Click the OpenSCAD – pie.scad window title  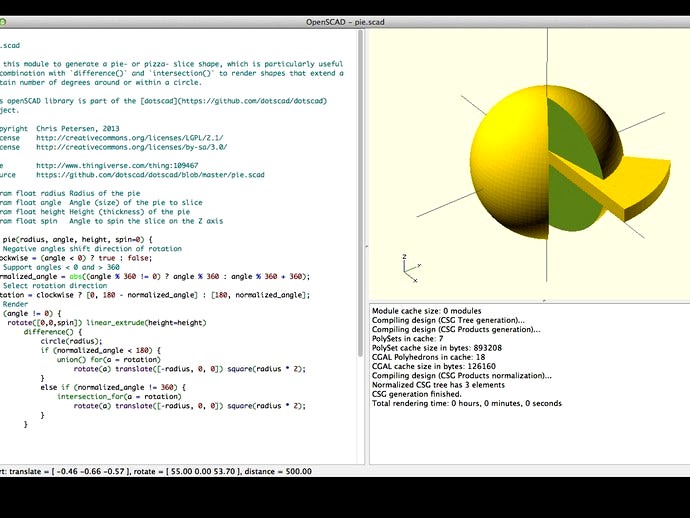(x=345, y=22)
